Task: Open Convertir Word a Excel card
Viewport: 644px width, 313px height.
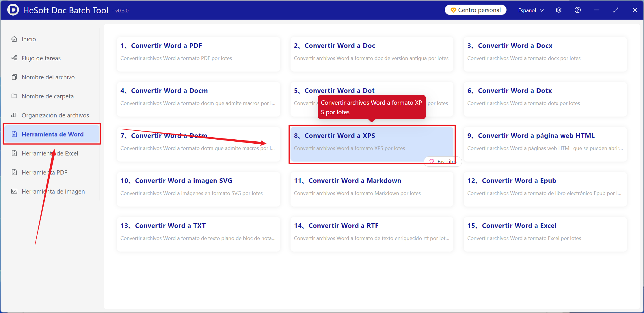Action: coord(545,234)
